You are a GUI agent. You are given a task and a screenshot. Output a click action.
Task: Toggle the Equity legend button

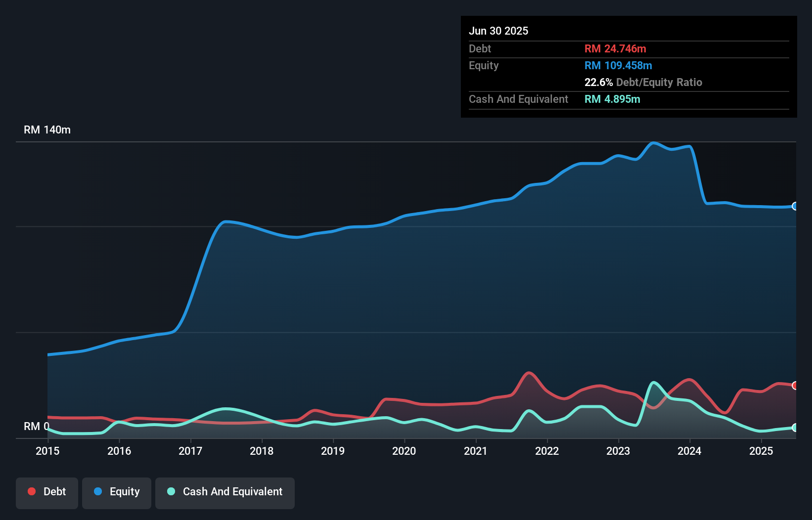pyautogui.click(x=117, y=493)
